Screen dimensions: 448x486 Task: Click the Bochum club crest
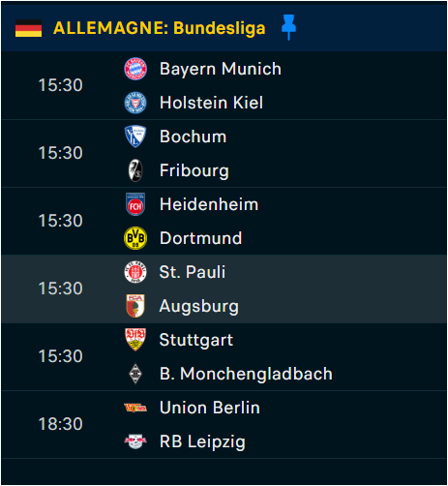pos(135,137)
